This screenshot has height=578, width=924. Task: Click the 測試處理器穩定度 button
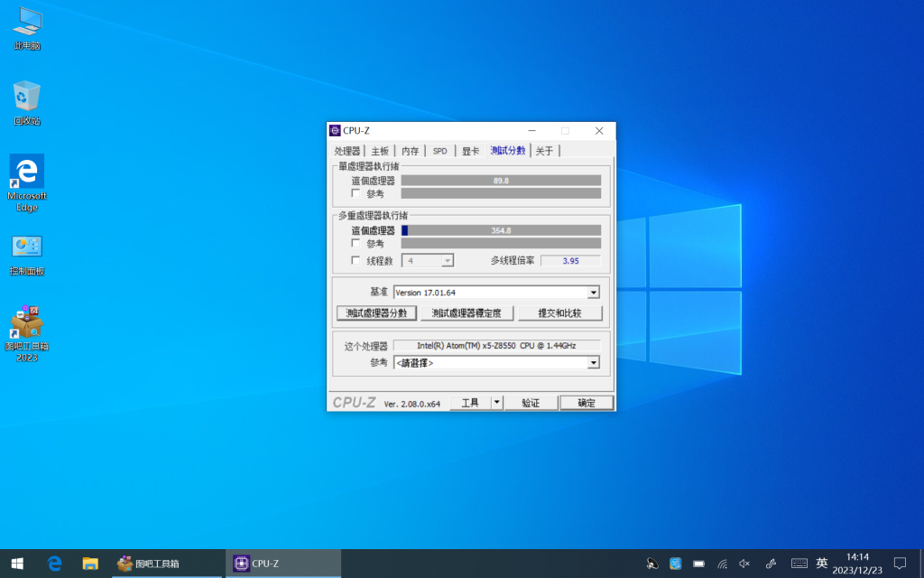coord(467,313)
